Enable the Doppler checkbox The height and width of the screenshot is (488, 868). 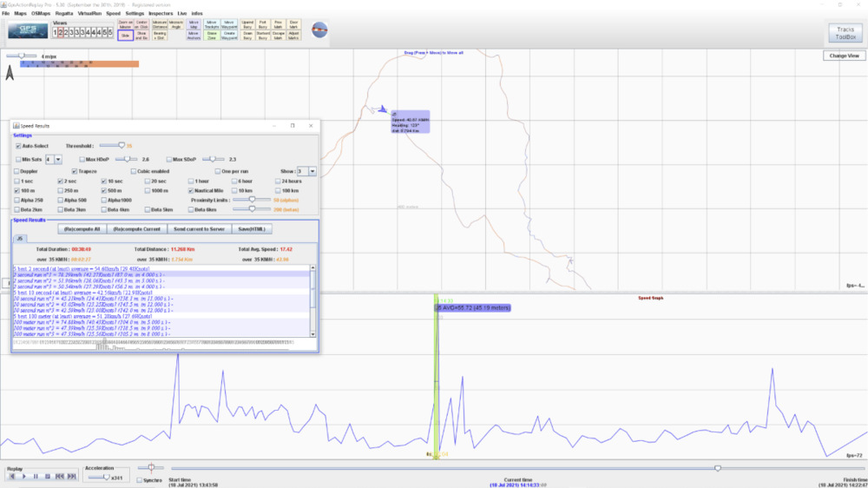[x=18, y=171]
